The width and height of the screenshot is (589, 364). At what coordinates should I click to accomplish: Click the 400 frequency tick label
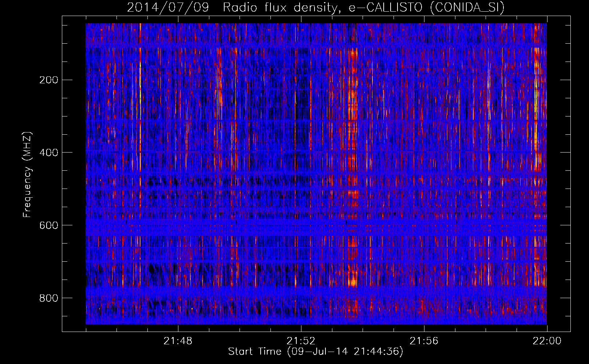click(49, 153)
